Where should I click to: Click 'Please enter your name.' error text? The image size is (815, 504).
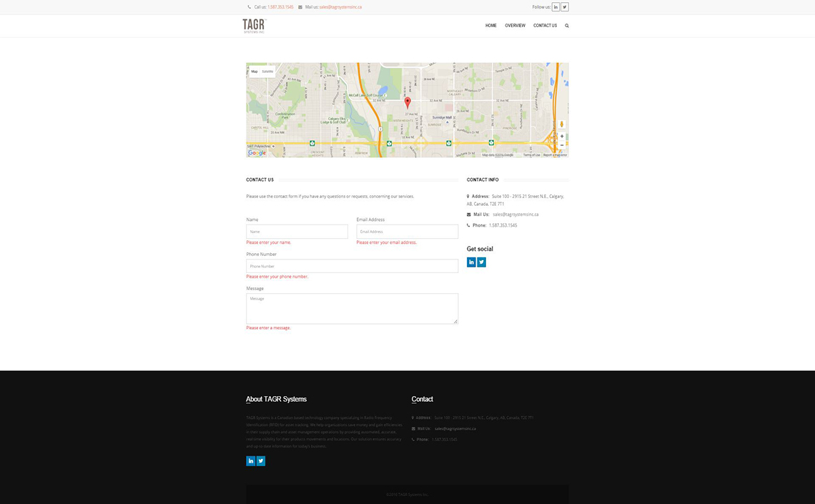(x=269, y=242)
